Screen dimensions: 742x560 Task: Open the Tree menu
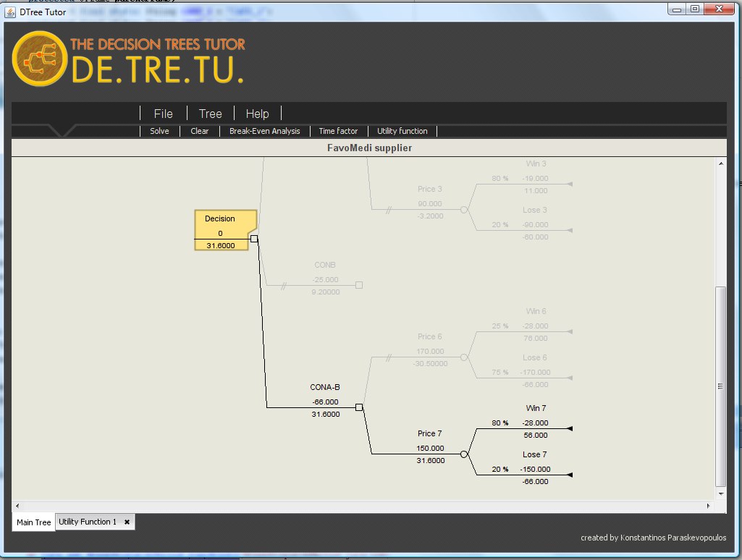pyautogui.click(x=210, y=114)
